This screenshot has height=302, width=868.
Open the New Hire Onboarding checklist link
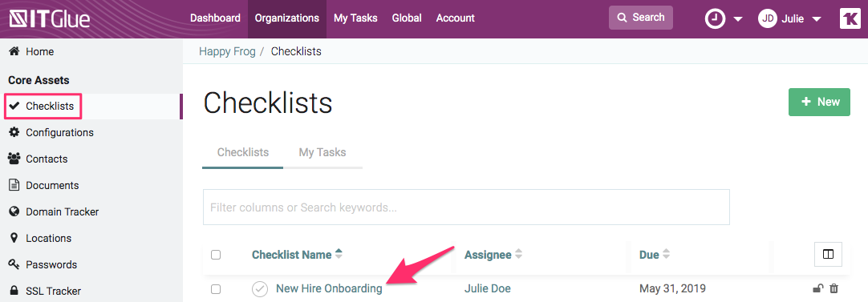coord(329,288)
